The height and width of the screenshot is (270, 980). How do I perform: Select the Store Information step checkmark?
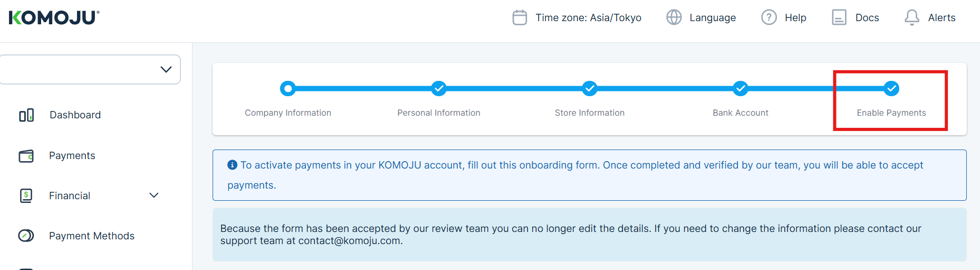tap(590, 88)
